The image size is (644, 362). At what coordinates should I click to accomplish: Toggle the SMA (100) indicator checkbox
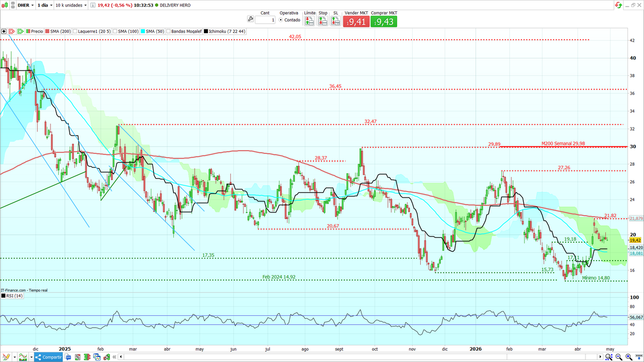[x=115, y=31]
